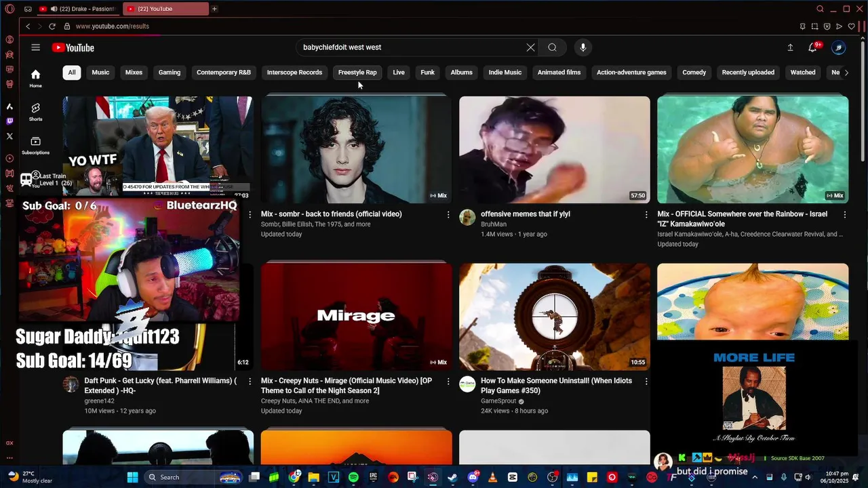Screen dimensions: 868x488
Task: Go to Home in sidebar
Action: (36, 79)
